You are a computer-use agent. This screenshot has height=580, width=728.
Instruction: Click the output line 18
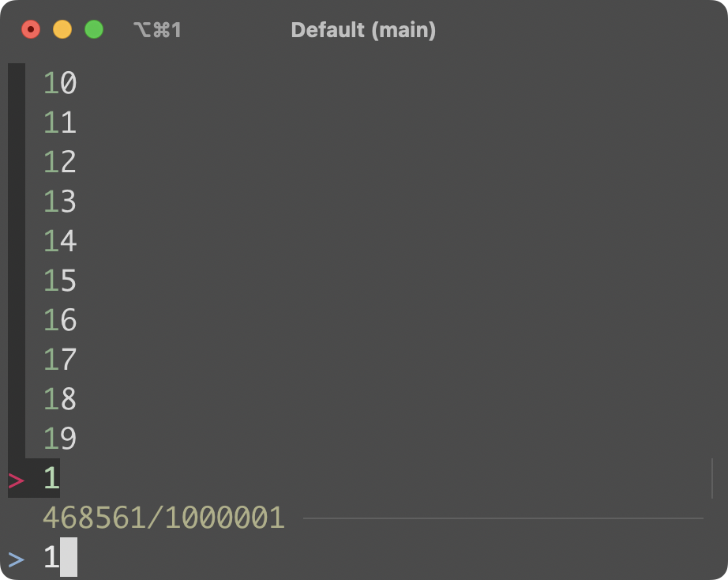point(59,399)
